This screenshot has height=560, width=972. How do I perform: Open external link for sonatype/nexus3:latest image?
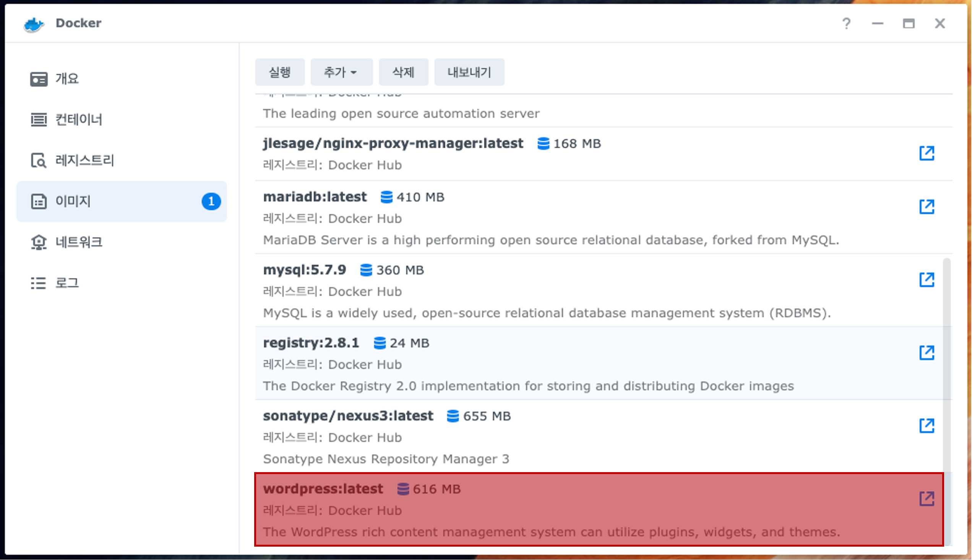pyautogui.click(x=927, y=426)
